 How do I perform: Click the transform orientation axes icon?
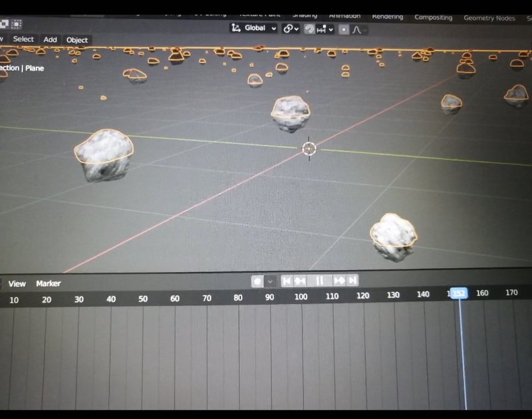[236, 29]
